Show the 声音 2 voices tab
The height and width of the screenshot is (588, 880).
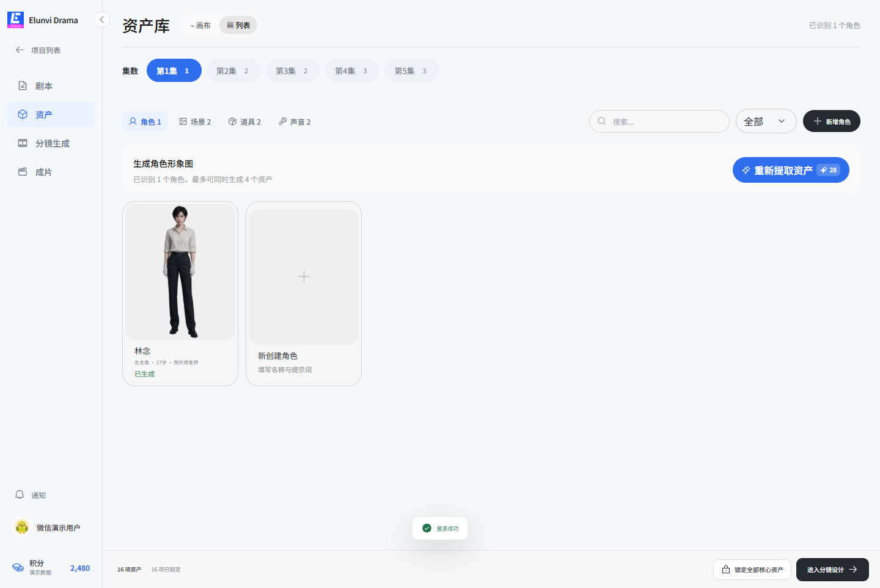click(295, 122)
